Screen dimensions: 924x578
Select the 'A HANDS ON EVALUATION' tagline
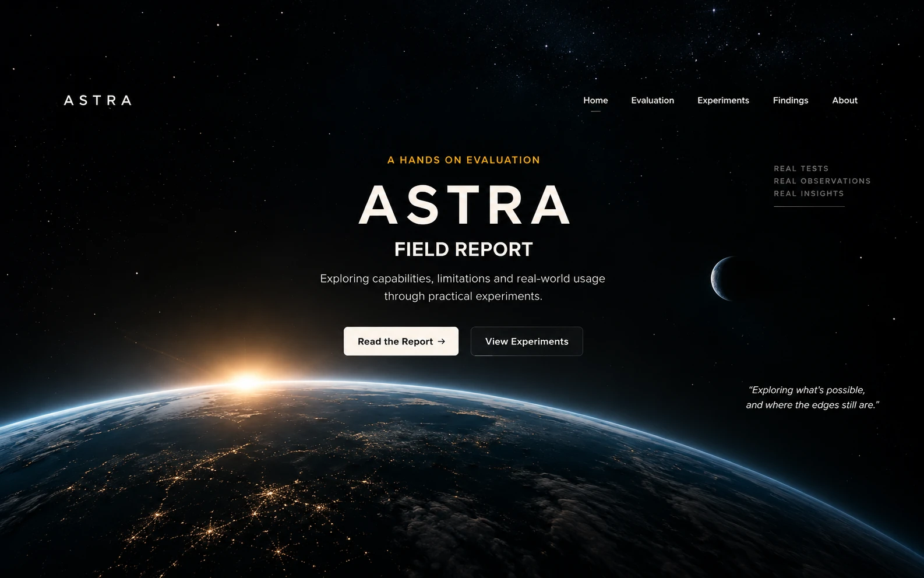(464, 160)
